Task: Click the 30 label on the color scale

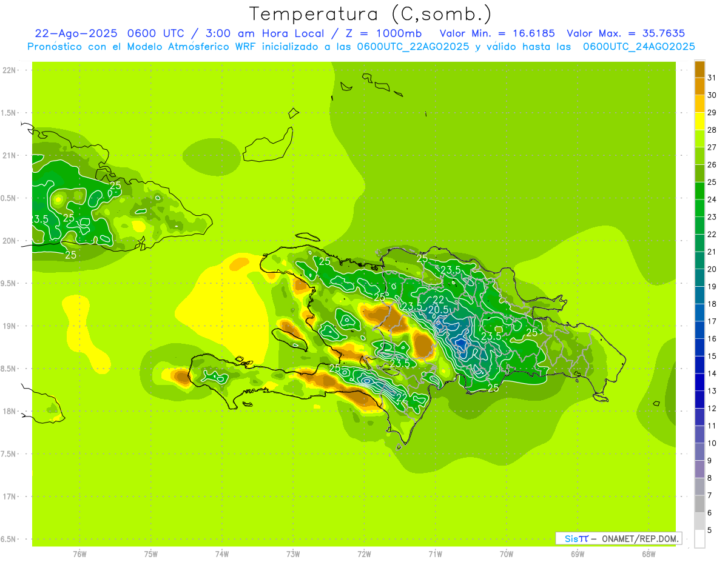Action: [712, 95]
